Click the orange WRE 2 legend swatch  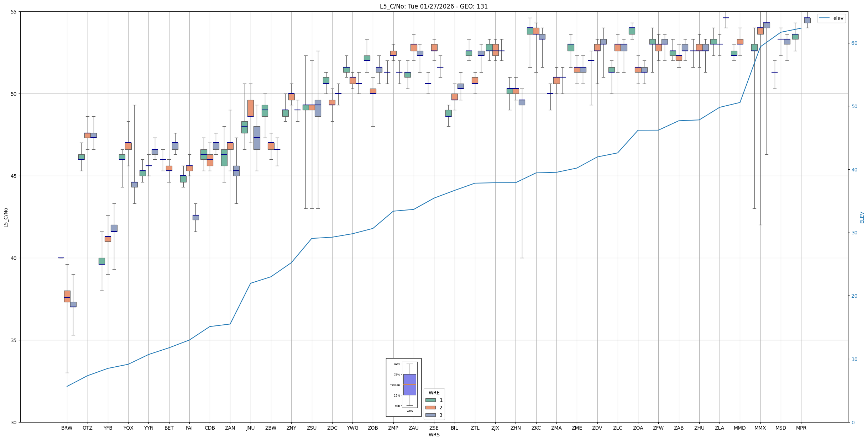[x=430, y=408]
